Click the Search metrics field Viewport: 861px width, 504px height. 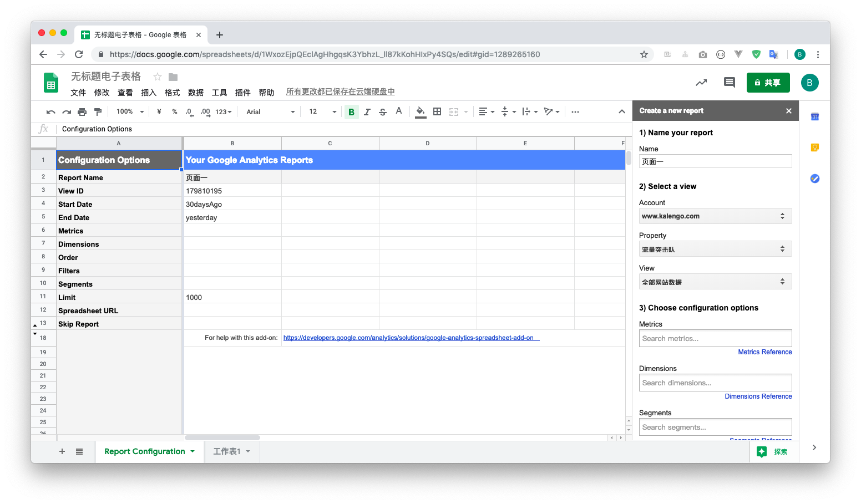click(715, 338)
